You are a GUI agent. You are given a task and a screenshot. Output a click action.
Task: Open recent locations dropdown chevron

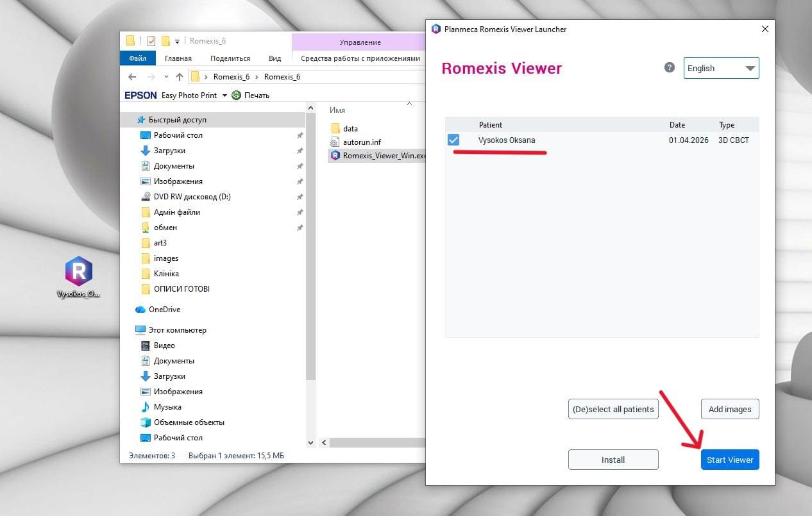[165, 77]
